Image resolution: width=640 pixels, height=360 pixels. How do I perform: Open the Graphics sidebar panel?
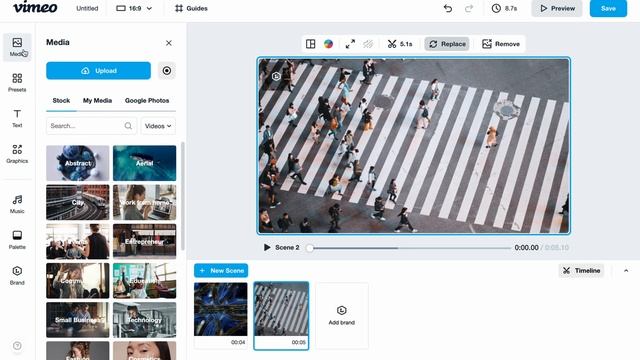click(x=17, y=154)
